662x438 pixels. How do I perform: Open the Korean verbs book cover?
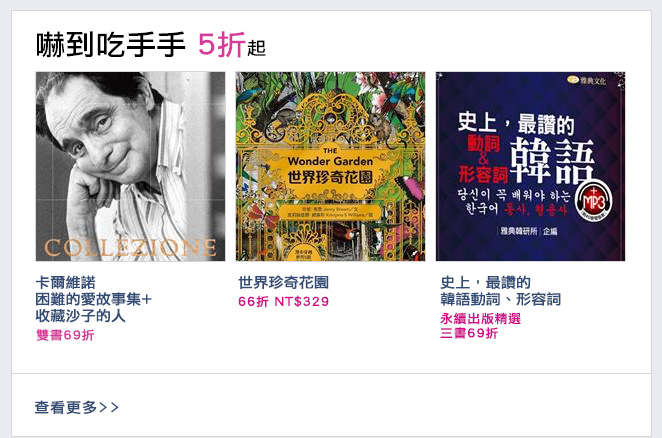tap(530, 166)
